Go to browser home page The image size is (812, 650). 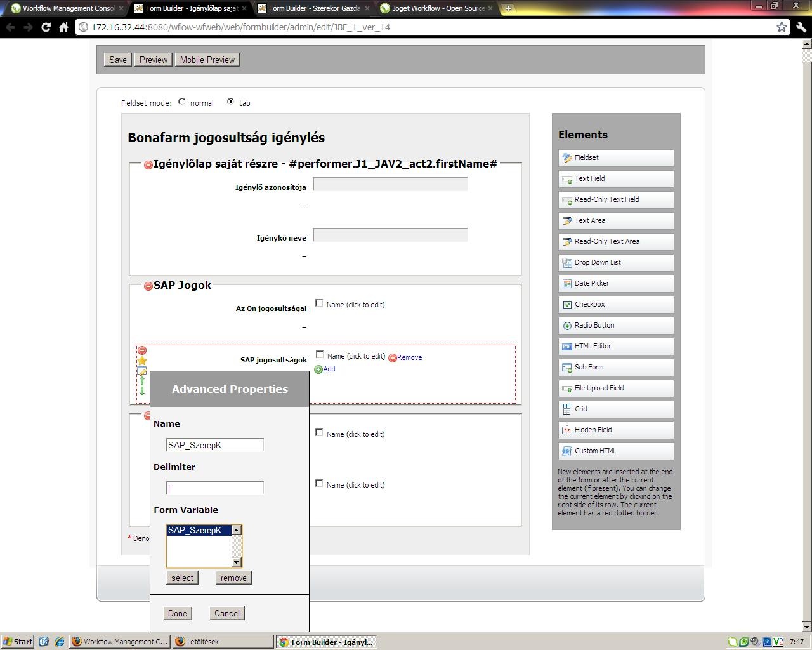click(x=63, y=27)
